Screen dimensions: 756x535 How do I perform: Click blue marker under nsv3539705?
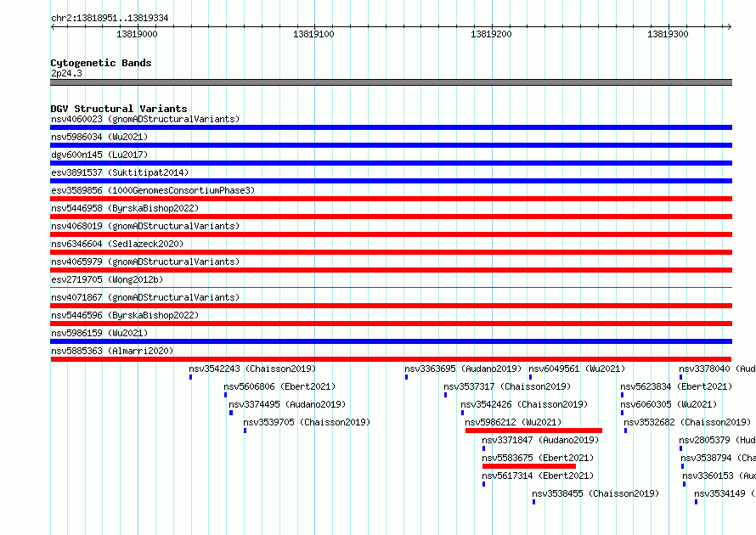click(245, 431)
